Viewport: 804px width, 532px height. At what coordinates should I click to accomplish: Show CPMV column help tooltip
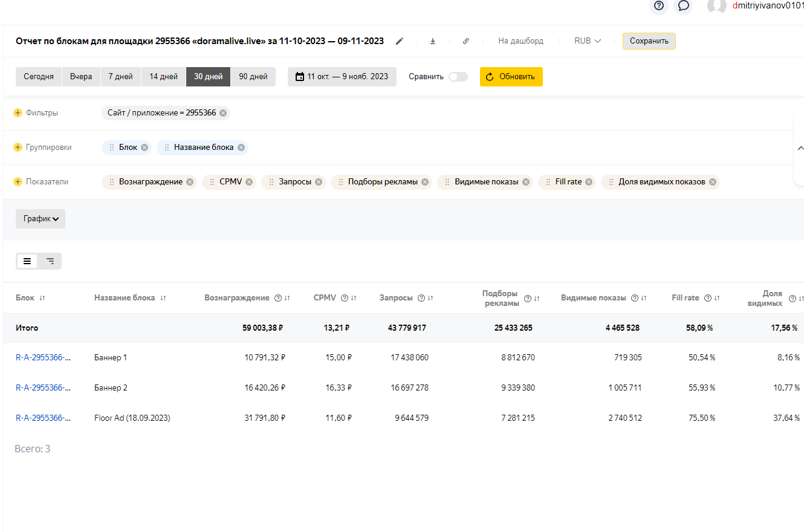pyautogui.click(x=345, y=298)
